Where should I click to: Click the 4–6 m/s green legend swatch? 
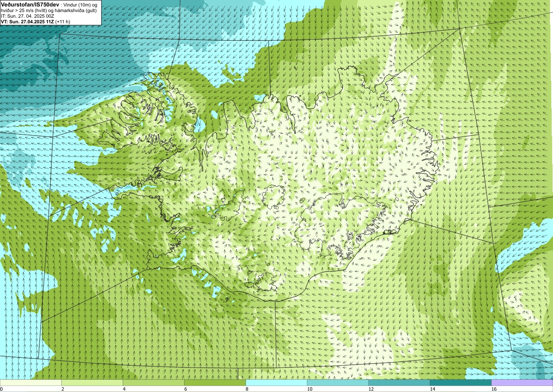coord(153,383)
